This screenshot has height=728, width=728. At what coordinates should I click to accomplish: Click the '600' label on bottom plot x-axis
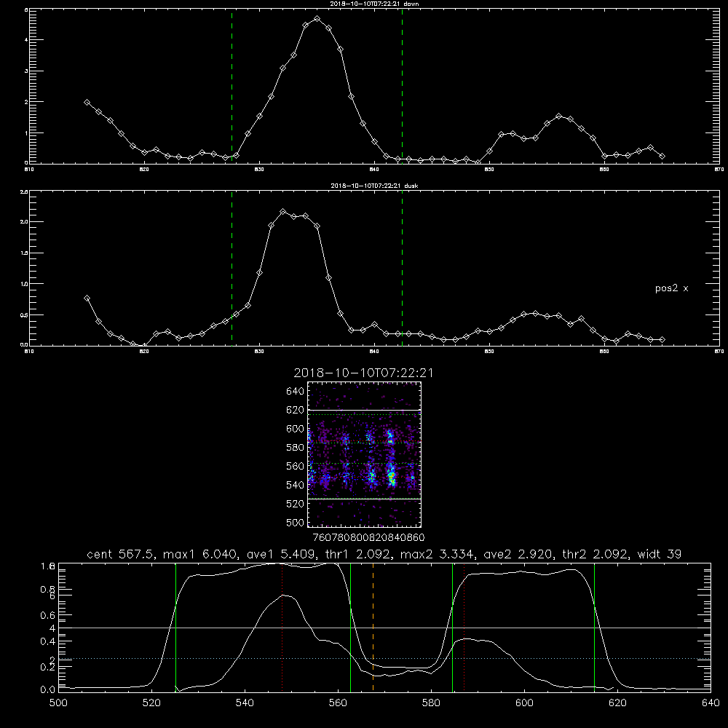point(524,703)
